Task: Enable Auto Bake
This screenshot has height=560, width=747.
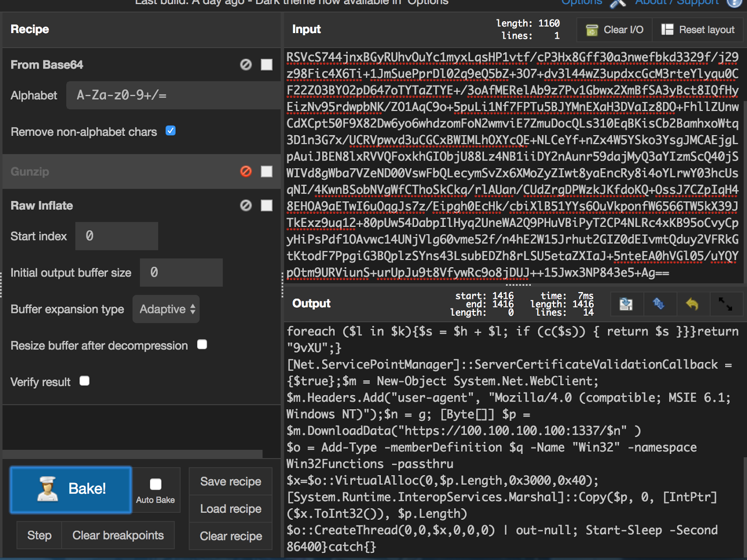Action: (x=155, y=484)
